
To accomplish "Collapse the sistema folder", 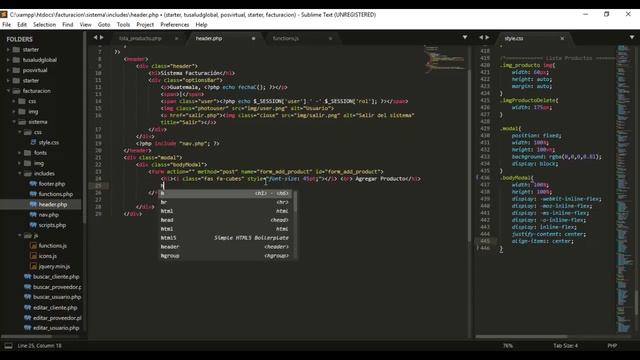I will click(x=14, y=122).
